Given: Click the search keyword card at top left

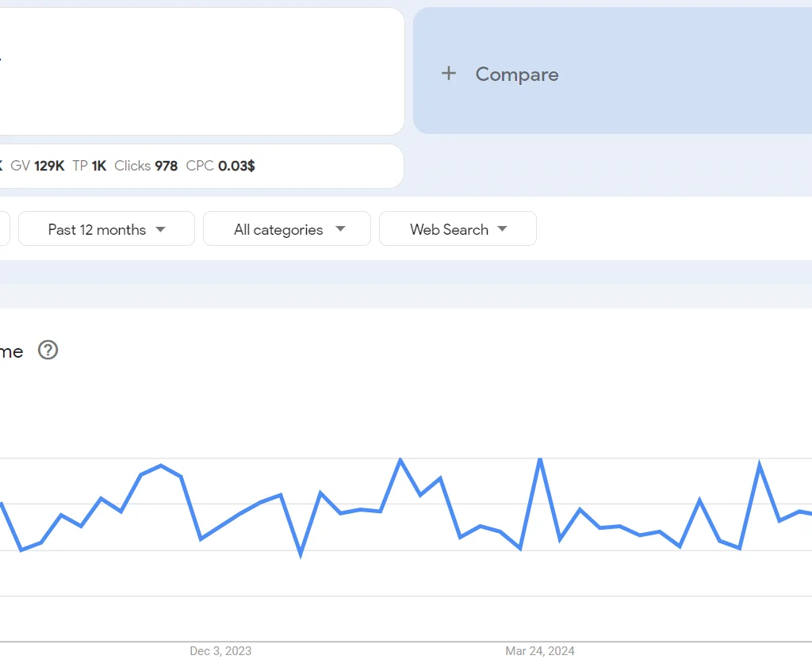Looking at the screenshot, I should (202, 71).
